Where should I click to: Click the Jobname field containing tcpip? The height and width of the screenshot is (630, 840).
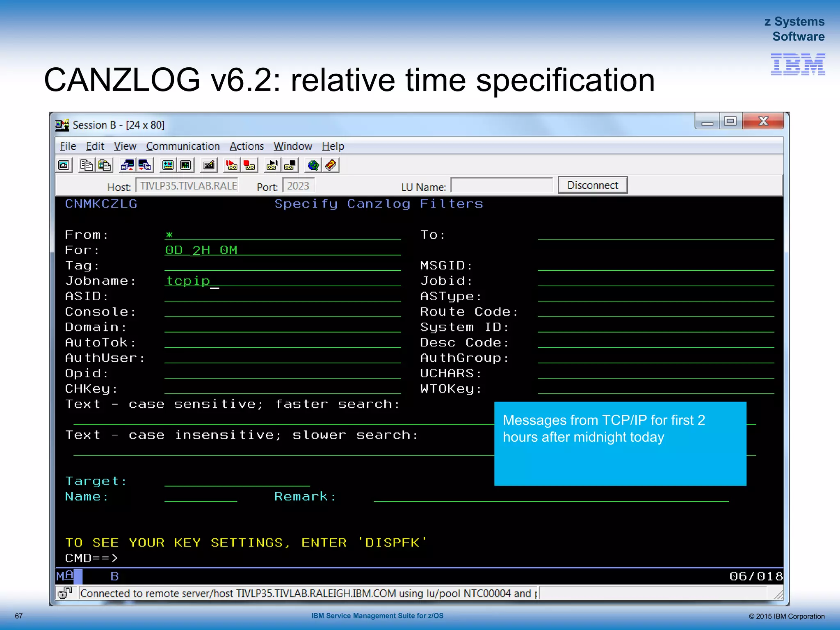(x=283, y=281)
